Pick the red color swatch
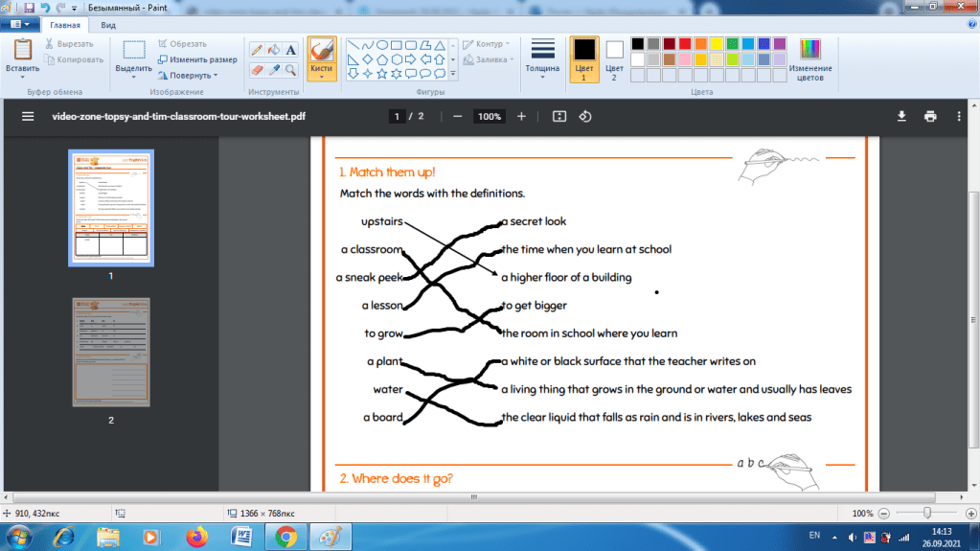This screenshot has height=551, width=980. click(686, 44)
